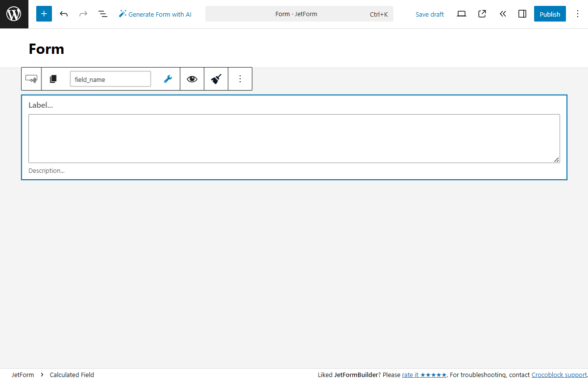Open block options three-dot menu

(x=240, y=79)
